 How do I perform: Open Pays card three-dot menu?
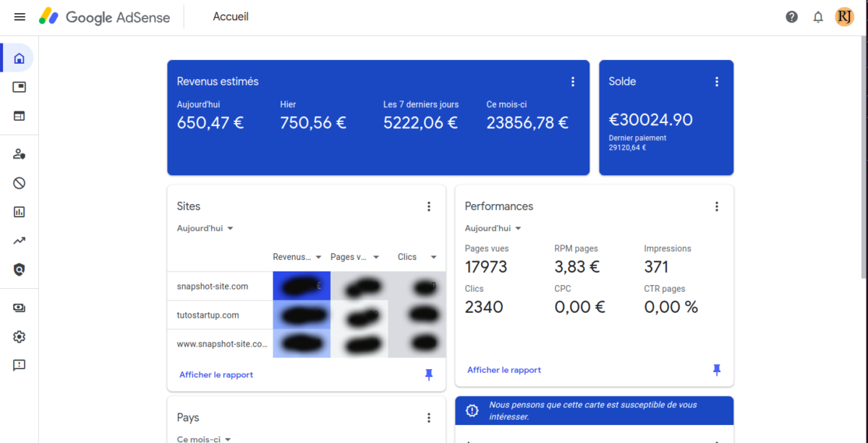429,418
